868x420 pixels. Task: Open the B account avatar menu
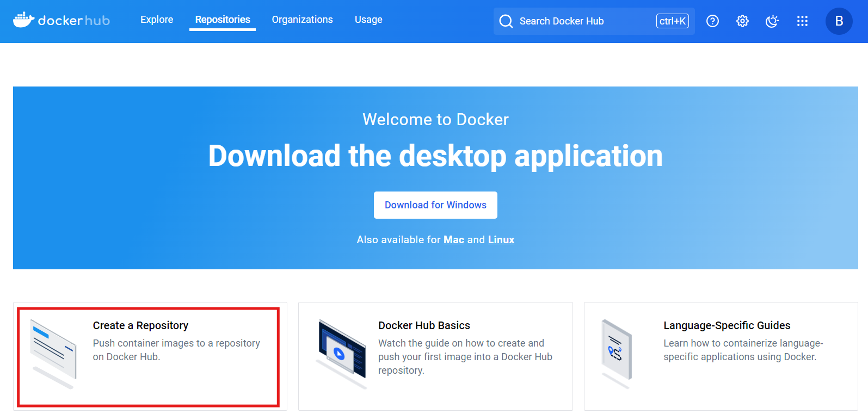click(839, 21)
